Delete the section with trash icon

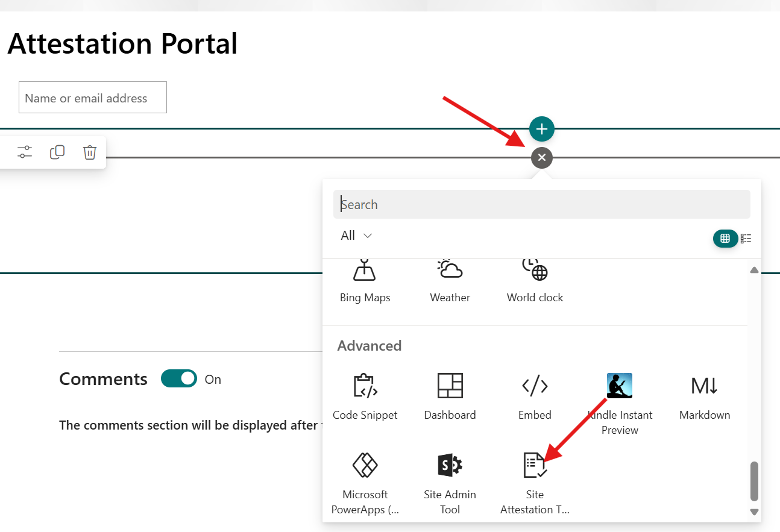point(89,152)
